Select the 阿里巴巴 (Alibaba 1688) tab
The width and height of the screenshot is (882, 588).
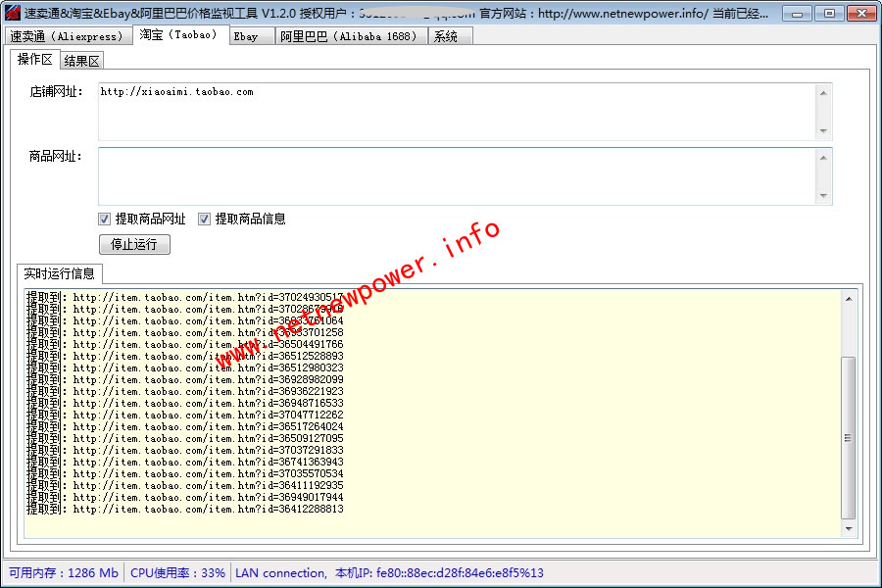(x=349, y=36)
